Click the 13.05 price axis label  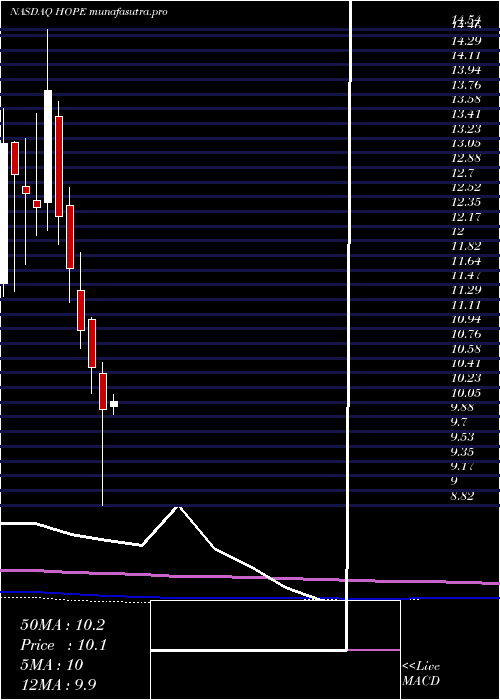(466, 143)
